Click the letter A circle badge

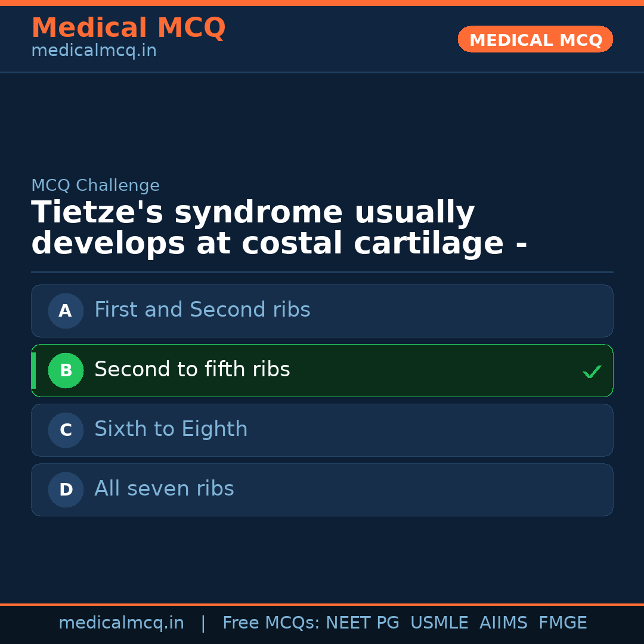coord(66,311)
